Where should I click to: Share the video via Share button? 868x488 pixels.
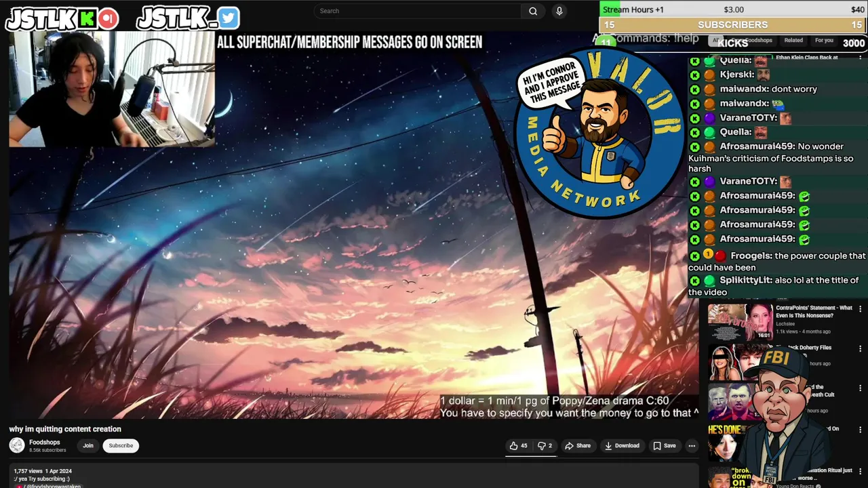point(578,446)
